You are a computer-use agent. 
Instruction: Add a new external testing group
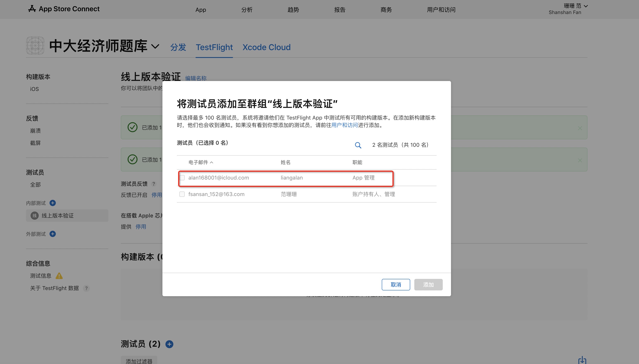(x=53, y=234)
